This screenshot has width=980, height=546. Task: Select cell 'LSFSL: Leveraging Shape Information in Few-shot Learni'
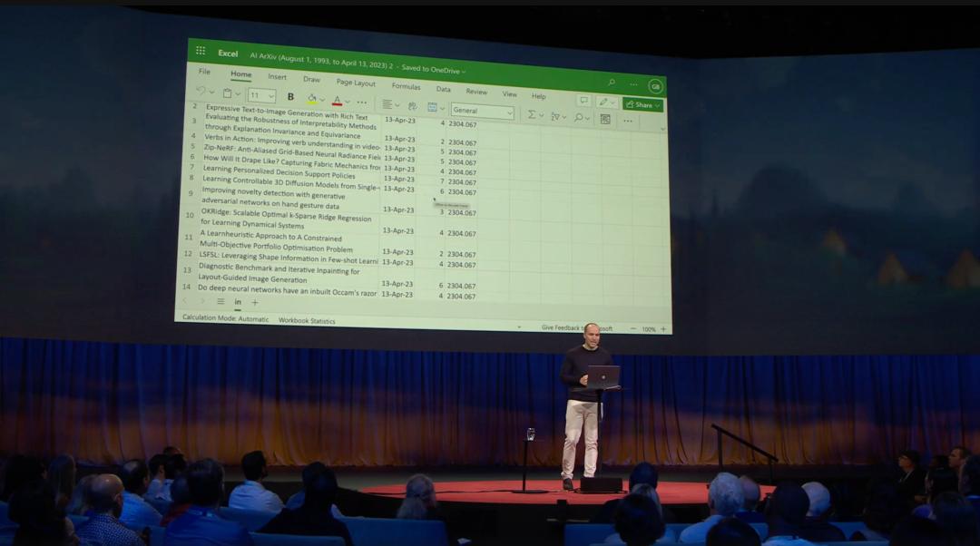[x=289, y=258]
